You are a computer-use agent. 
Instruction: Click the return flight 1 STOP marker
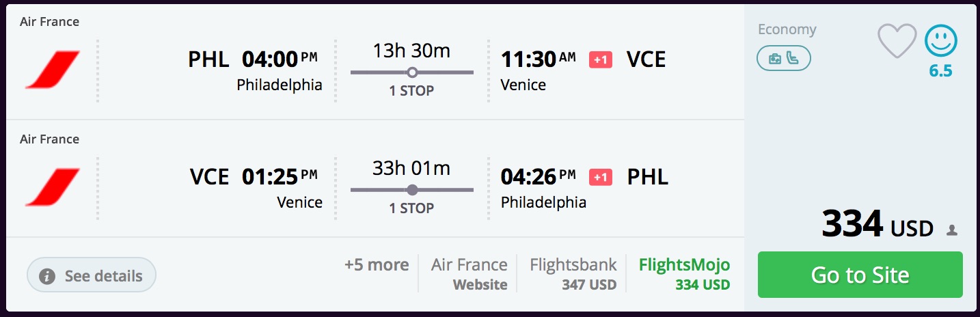411,190
